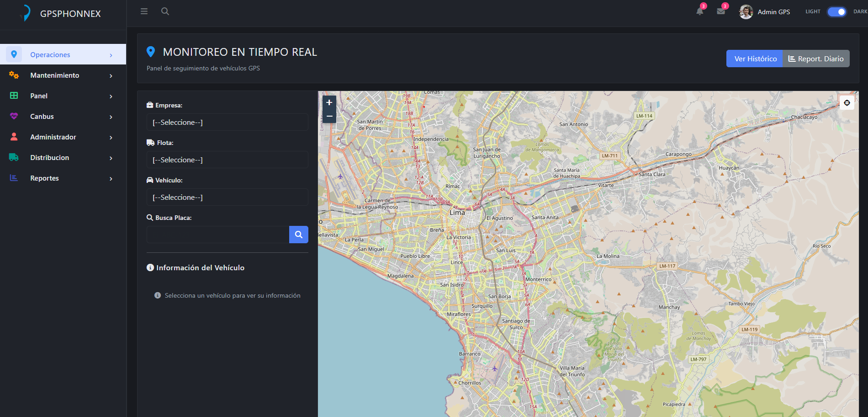The height and width of the screenshot is (417, 868).
Task: Open the Vehículo dropdown
Action: (x=227, y=198)
